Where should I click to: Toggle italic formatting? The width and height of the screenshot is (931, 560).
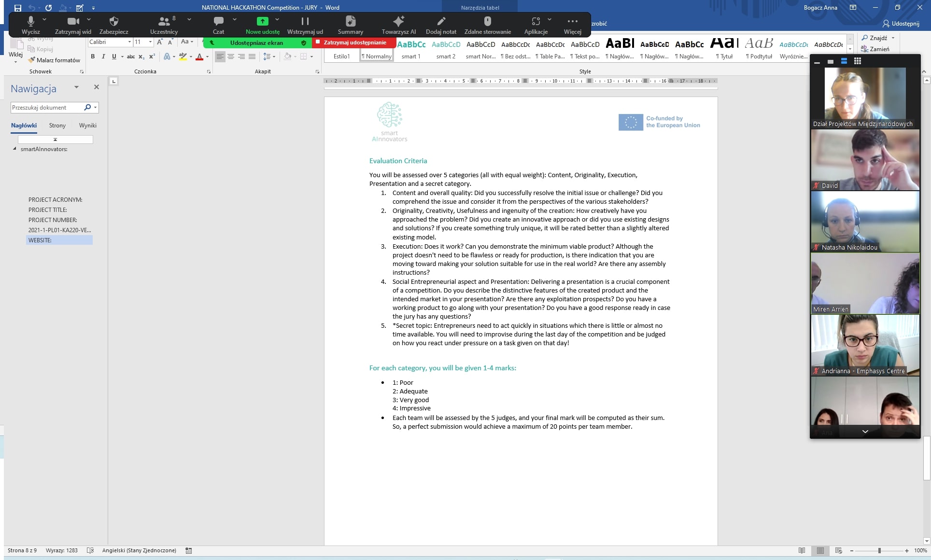pyautogui.click(x=103, y=56)
